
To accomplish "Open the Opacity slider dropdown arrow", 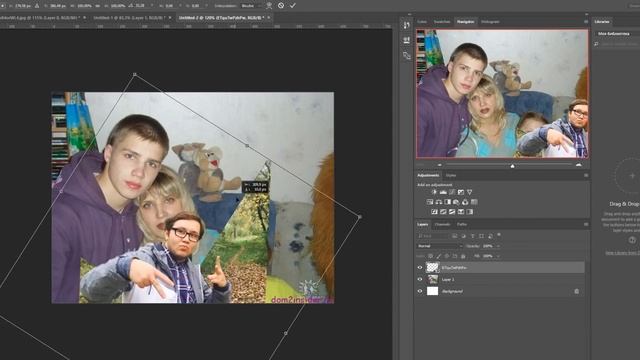I will pyautogui.click(x=498, y=246).
